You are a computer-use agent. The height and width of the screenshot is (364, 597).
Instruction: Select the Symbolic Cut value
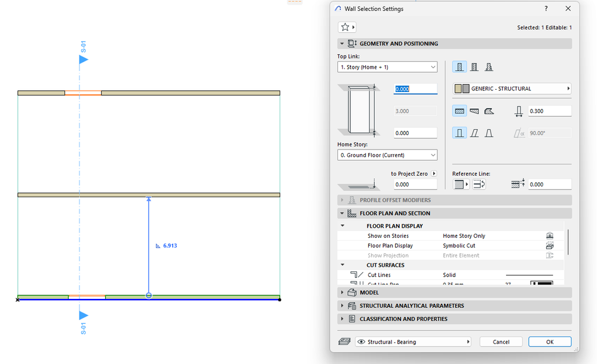pos(459,246)
